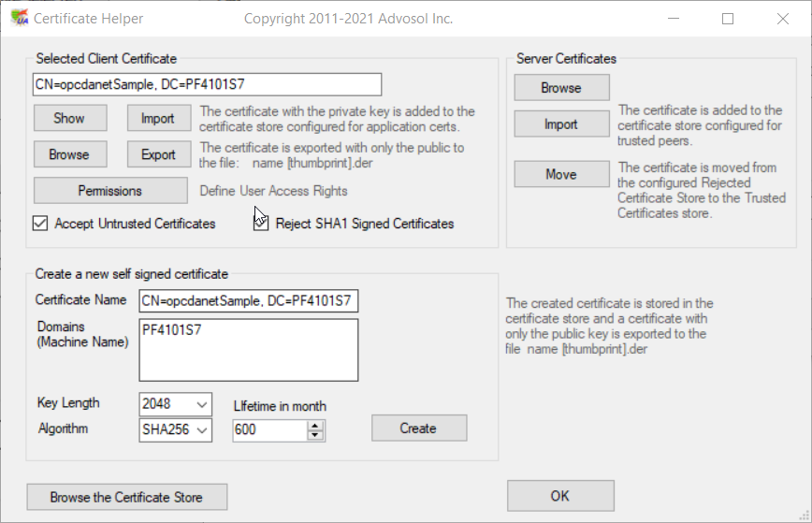Move certificate from Rejected to Trusted store

tap(562, 174)
